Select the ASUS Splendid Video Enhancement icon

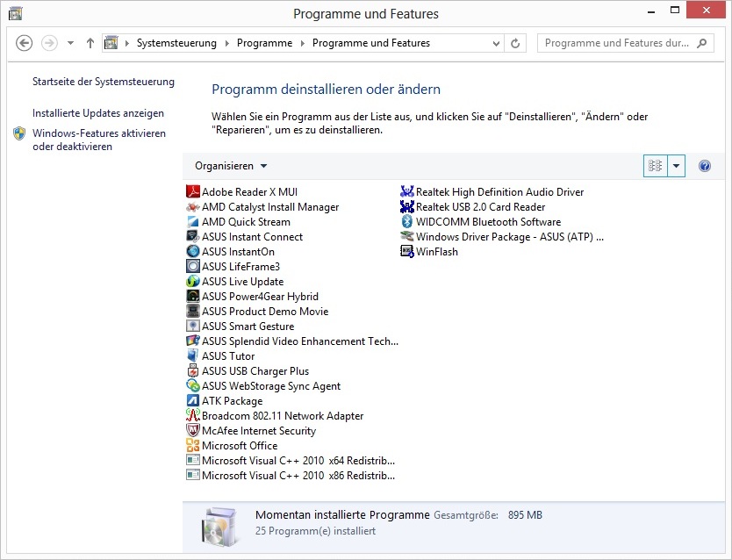[x=193, y=341]
